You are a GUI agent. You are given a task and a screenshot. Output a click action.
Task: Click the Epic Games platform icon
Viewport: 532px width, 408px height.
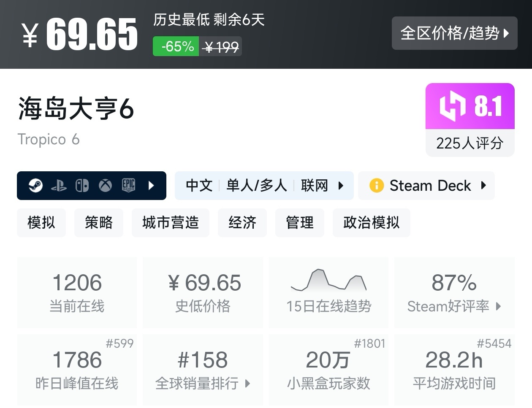[128, 186]
